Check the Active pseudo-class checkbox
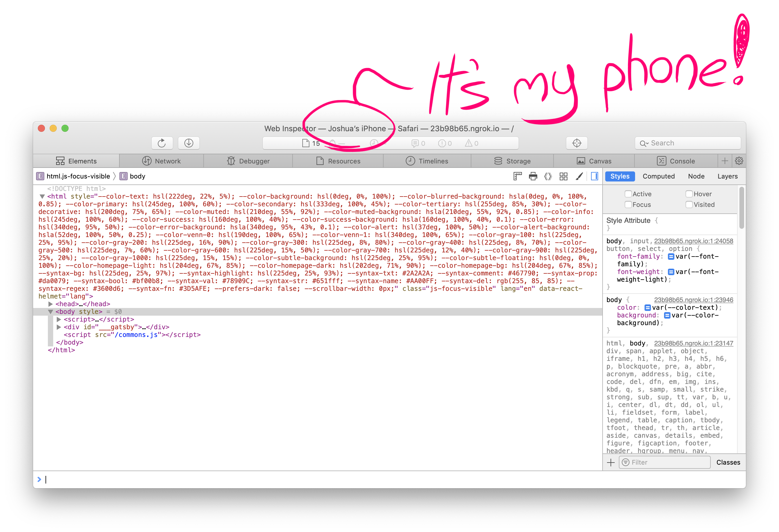 628,194
